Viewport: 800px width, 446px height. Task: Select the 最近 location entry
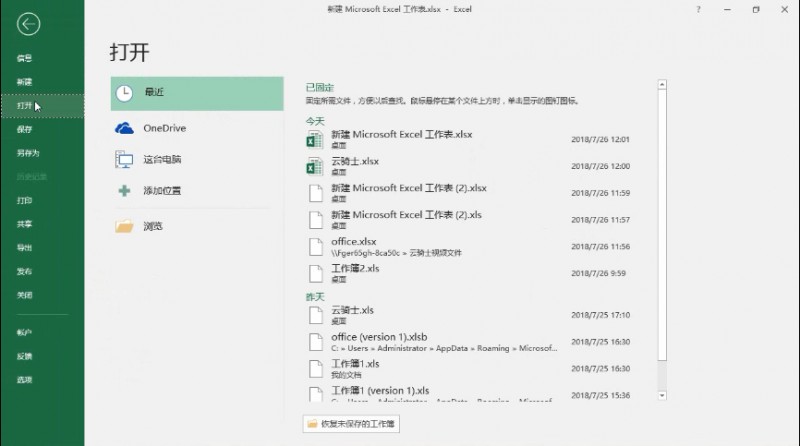[x=197, y=93]
